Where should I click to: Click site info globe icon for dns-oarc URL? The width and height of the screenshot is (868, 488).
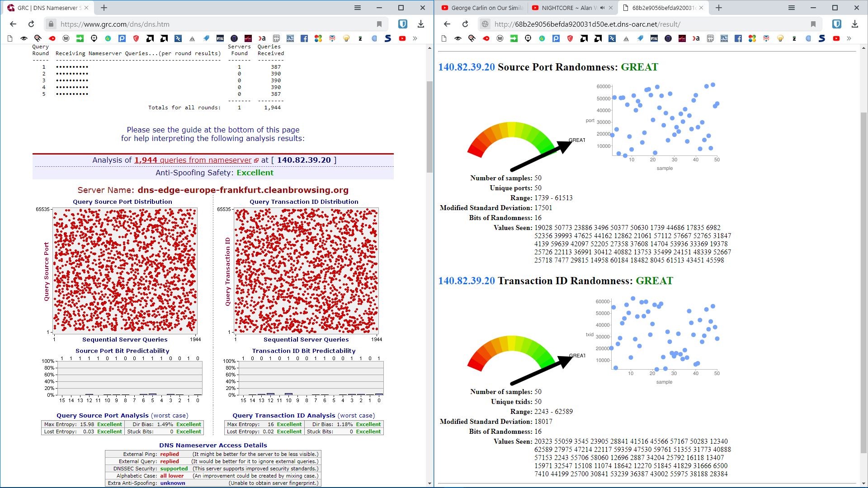tap(485, 24)
